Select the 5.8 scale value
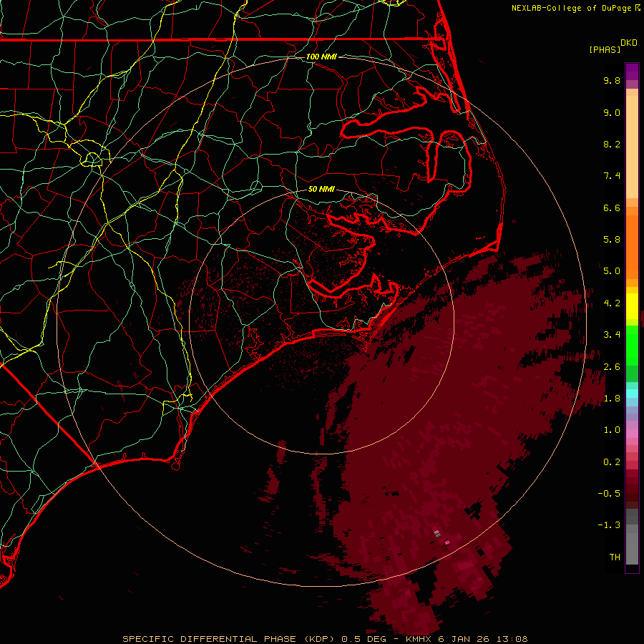Screen dimensions: 644x644 [612, 240]
